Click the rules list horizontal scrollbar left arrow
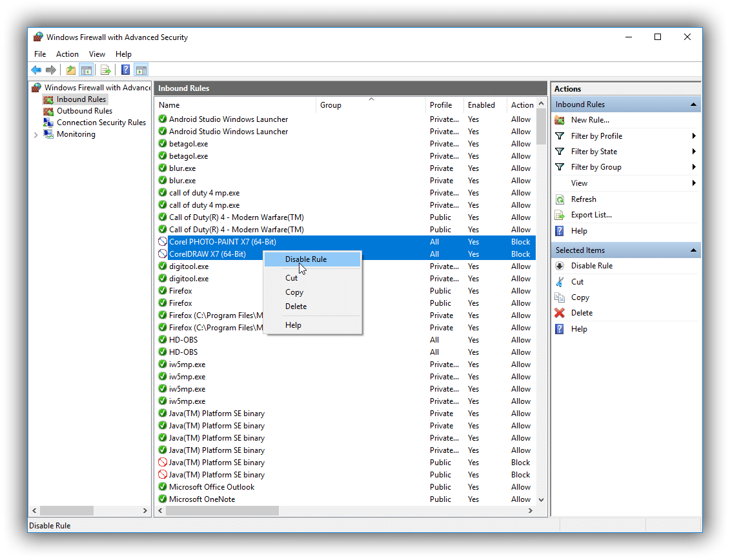 coord(161,511)
